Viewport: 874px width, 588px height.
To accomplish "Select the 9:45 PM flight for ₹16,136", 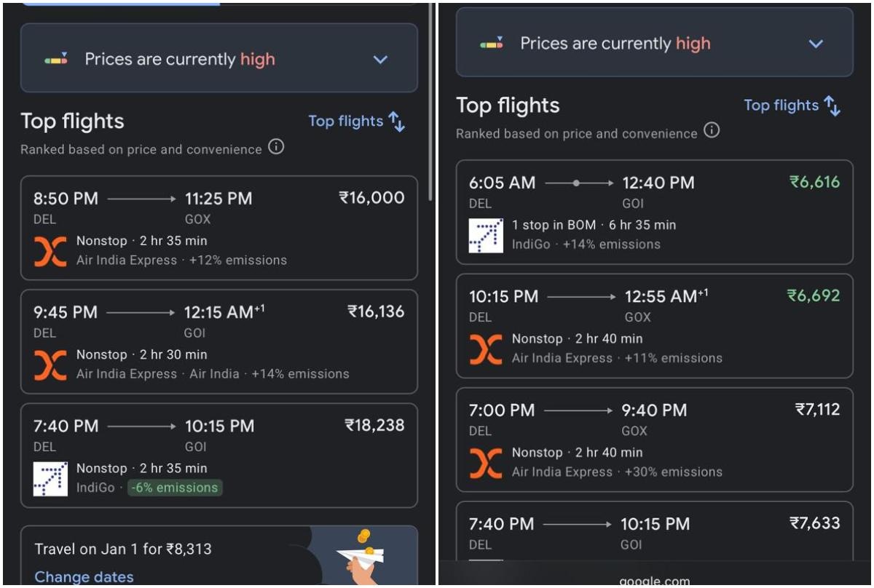I will (x=219, y=341).
